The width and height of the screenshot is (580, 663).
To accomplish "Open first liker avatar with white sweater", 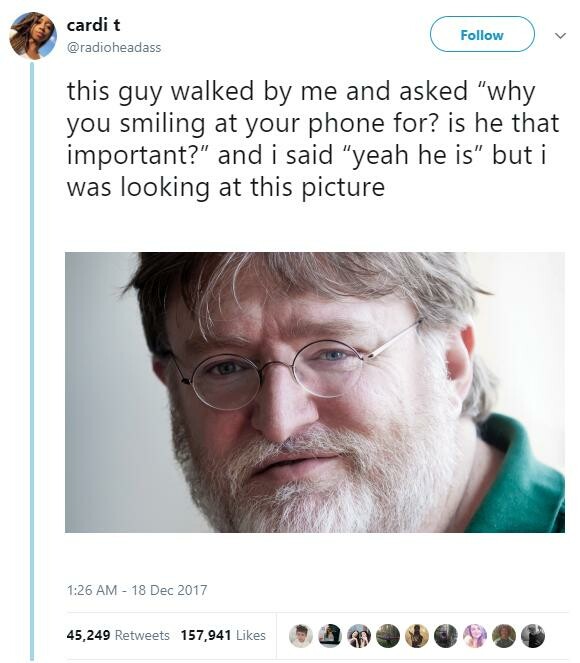I will tap(301, 636).
